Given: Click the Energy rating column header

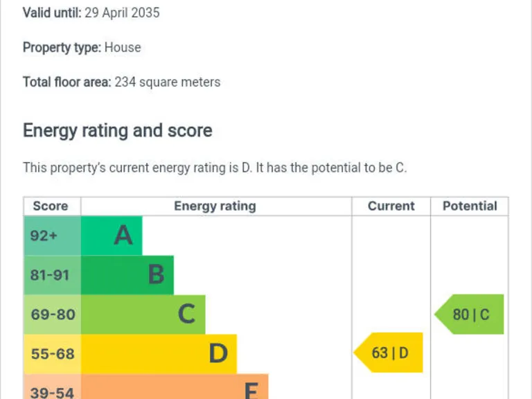Looking at the screenshot, I should click(215, 206).
